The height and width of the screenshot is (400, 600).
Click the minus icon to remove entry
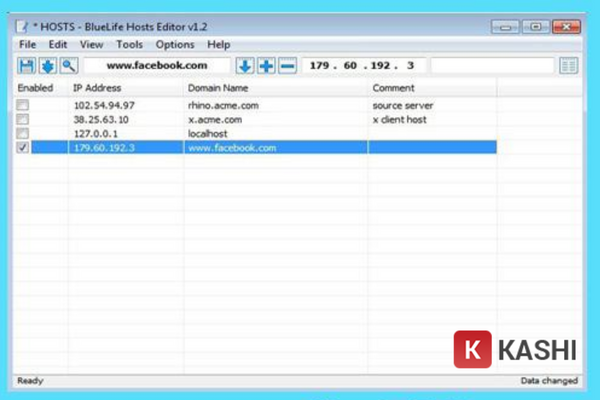(x=287, y=66)
